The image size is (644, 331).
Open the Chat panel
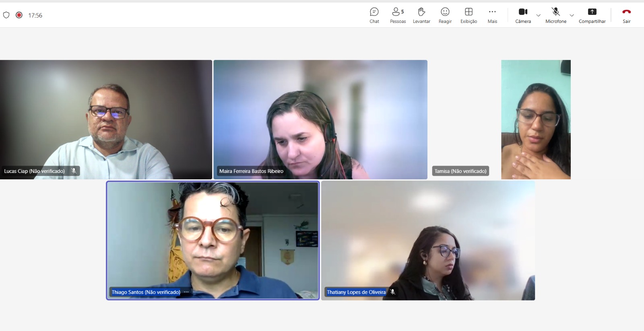click(x=374, y=15)
